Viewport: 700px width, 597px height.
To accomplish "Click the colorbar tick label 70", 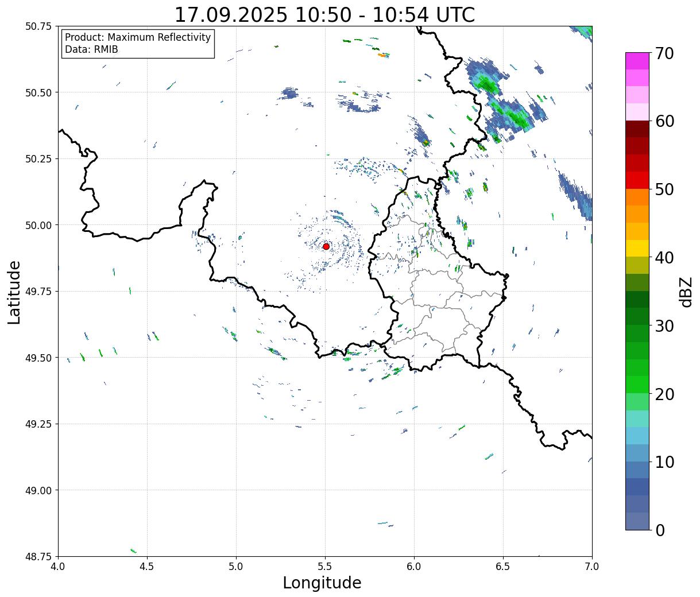I will 664,53.
